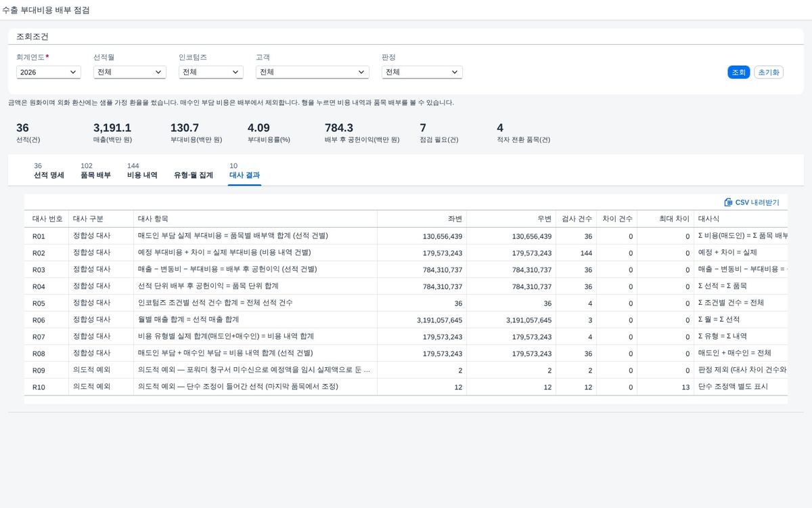The width and height of the screenshot is (812, 508).
Task: Click 월별 매출 합계 = 선적 매출 합계 cell
Action: tap(256, 320)
